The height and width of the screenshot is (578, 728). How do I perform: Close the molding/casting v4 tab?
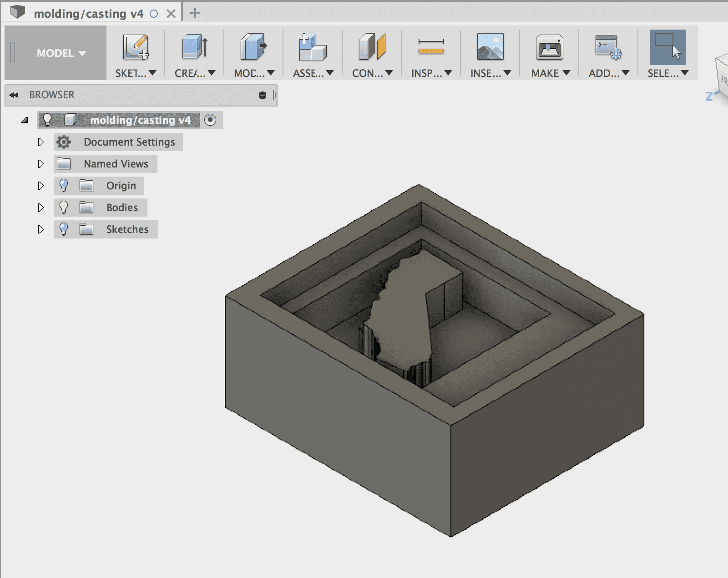pos(171,14)
